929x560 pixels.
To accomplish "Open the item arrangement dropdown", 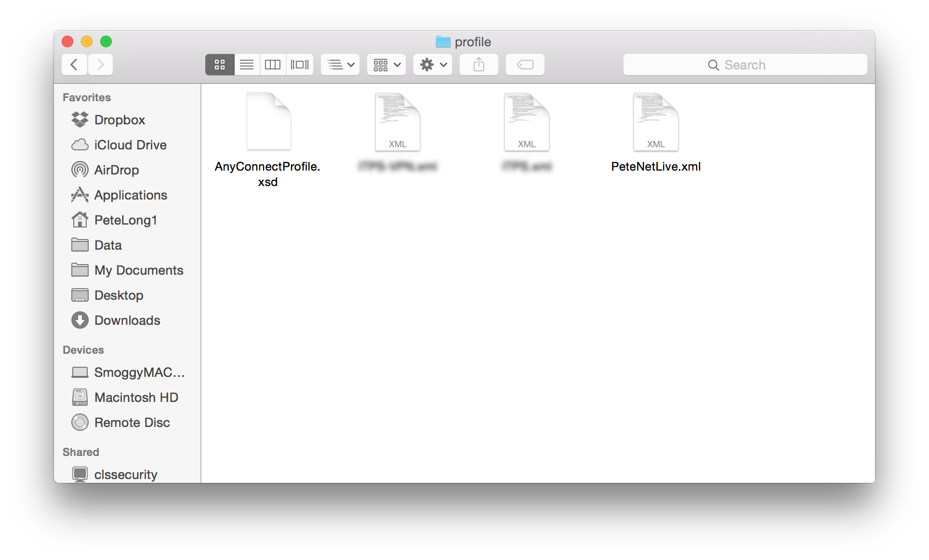I will point(340,65).
